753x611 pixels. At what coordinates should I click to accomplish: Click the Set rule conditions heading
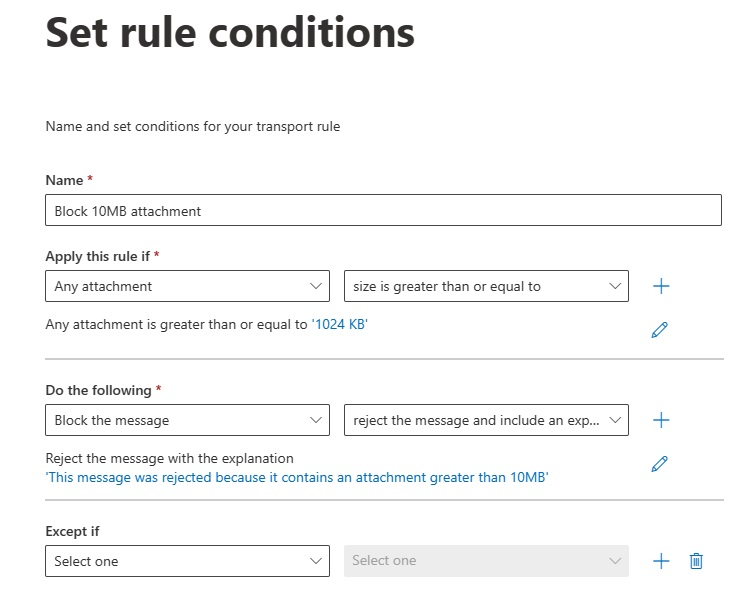pyautogui.click(x=230, y=33)
